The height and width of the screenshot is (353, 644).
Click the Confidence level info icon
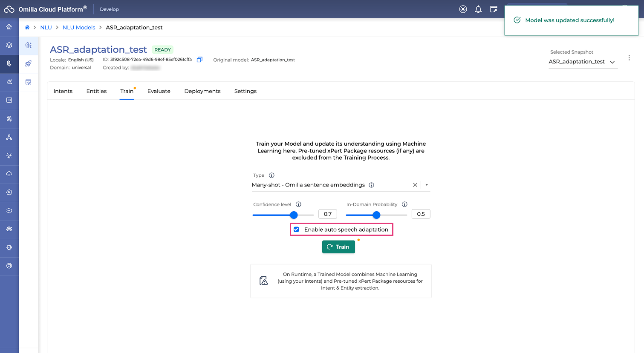298,204
